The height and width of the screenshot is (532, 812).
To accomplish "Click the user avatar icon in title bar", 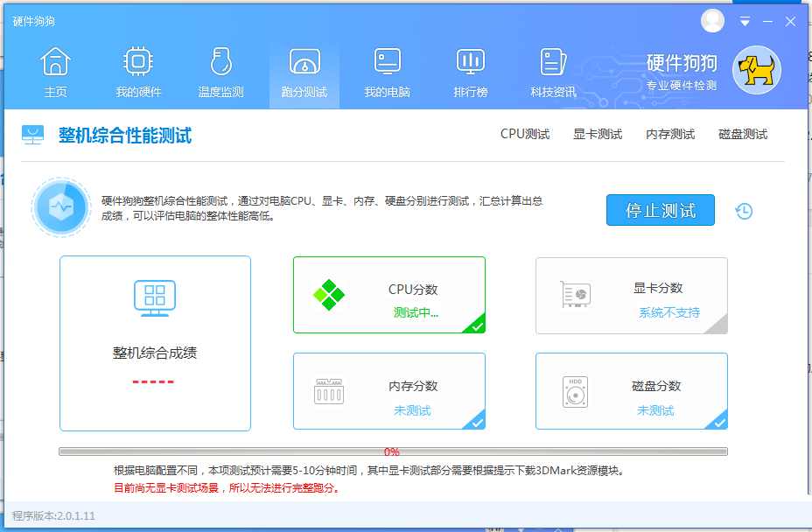I will click(712, 21).
